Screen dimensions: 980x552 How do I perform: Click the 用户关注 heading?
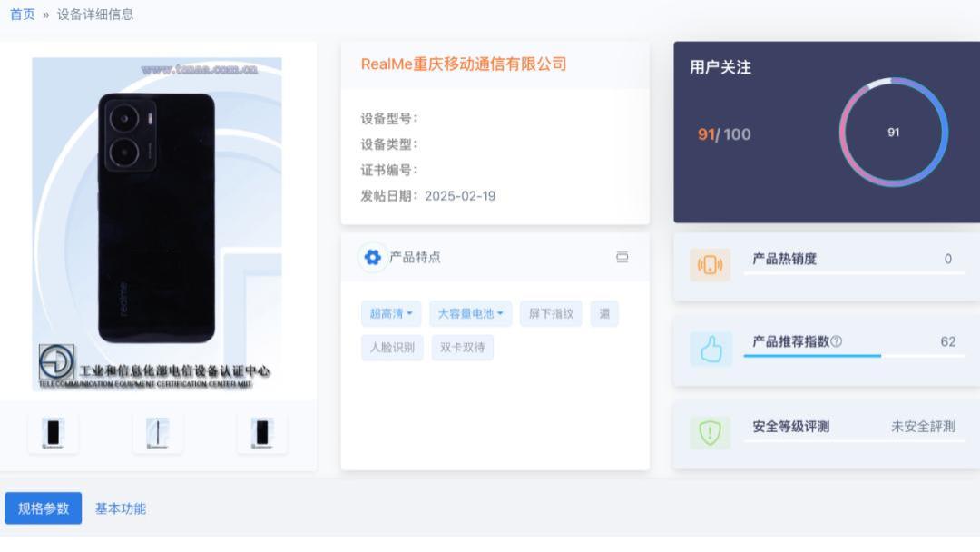(720, 67)
